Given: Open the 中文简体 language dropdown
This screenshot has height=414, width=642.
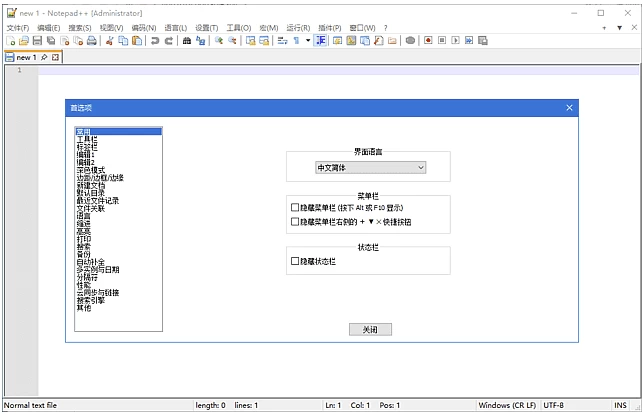Looking at the screenshot, I should coord(370,168).
